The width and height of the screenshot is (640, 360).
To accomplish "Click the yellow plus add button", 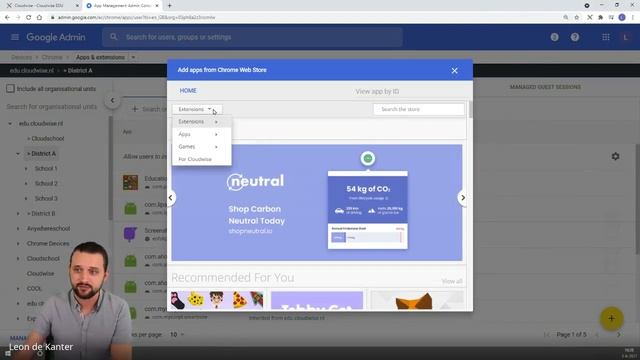I will point(611,318).
